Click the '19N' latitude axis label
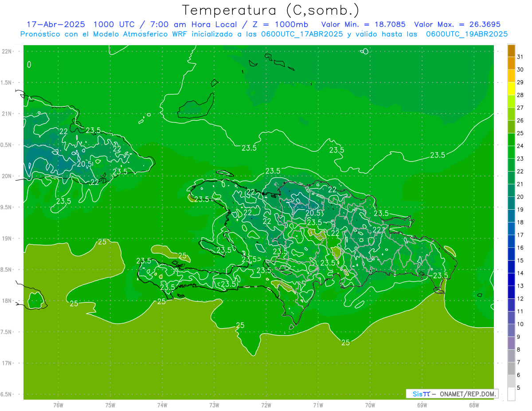Image resolution: width=532 pixels, height=411 pixels. coord(7,239)
